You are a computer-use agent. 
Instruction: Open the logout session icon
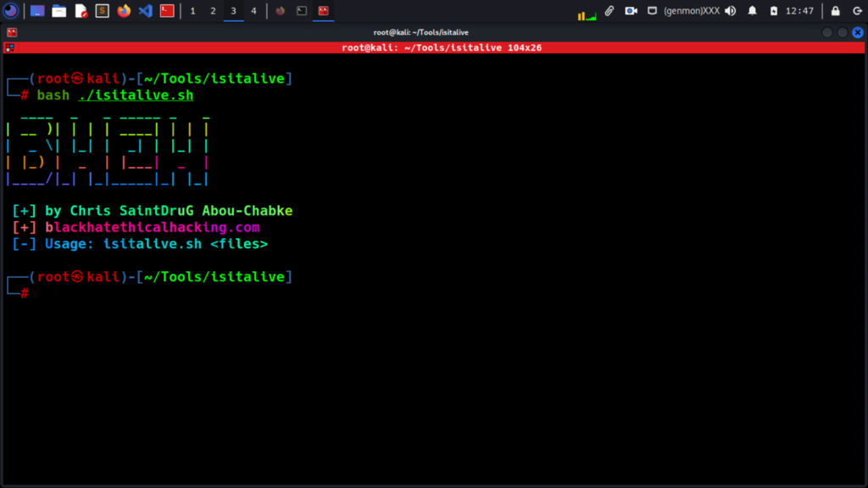coord(856,11)
